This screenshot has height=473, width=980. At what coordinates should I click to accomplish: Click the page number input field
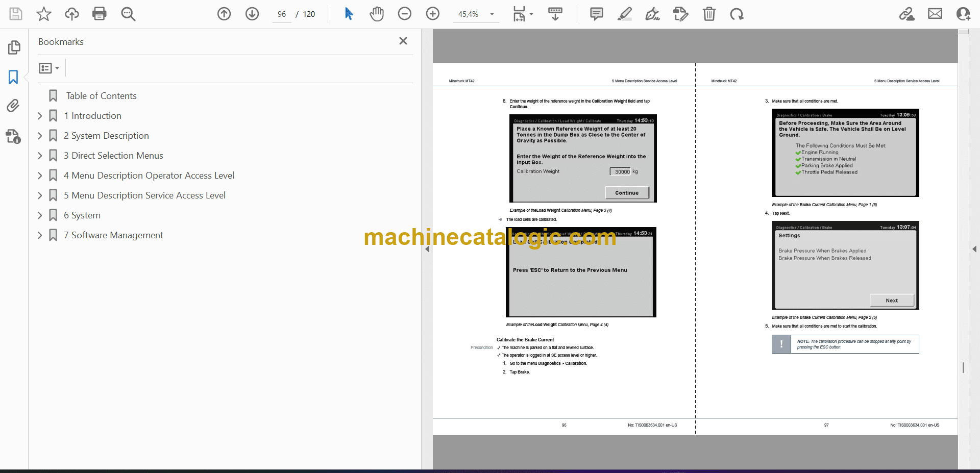click(282, 14)
